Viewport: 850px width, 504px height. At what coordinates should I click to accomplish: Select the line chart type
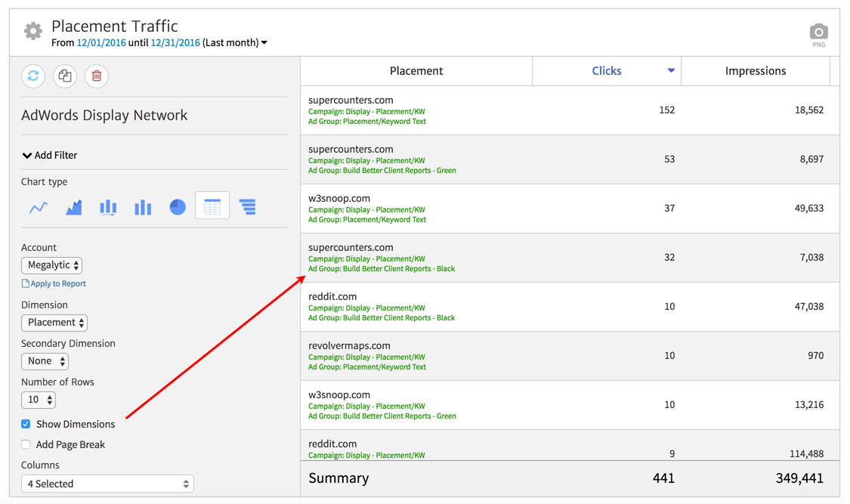click(x=39, y=207)
